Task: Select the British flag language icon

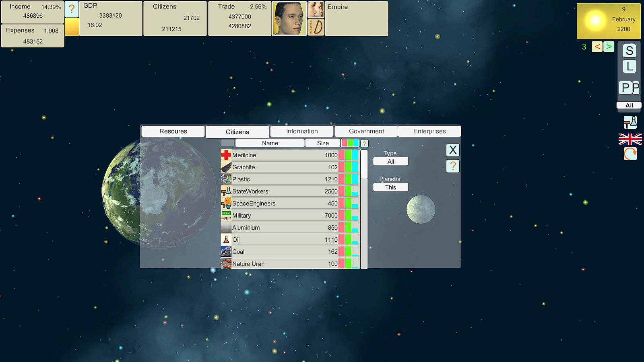Action: tap(630, 139)
